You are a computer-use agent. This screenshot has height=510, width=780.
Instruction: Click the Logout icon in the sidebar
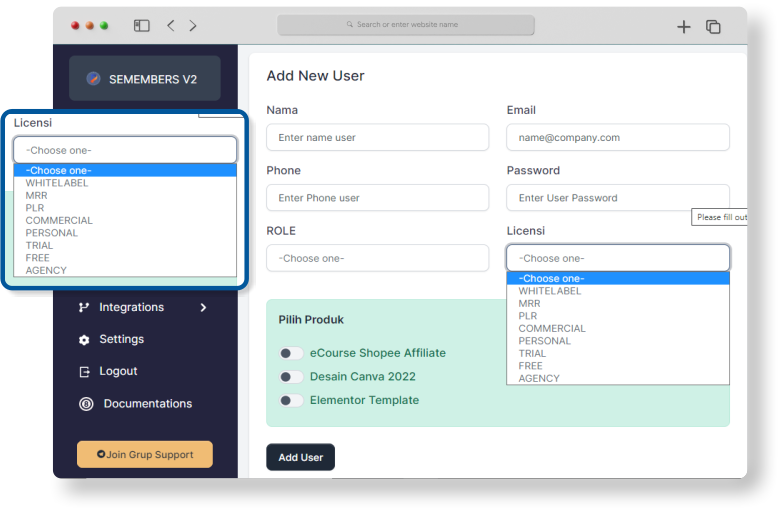(84, 372)
